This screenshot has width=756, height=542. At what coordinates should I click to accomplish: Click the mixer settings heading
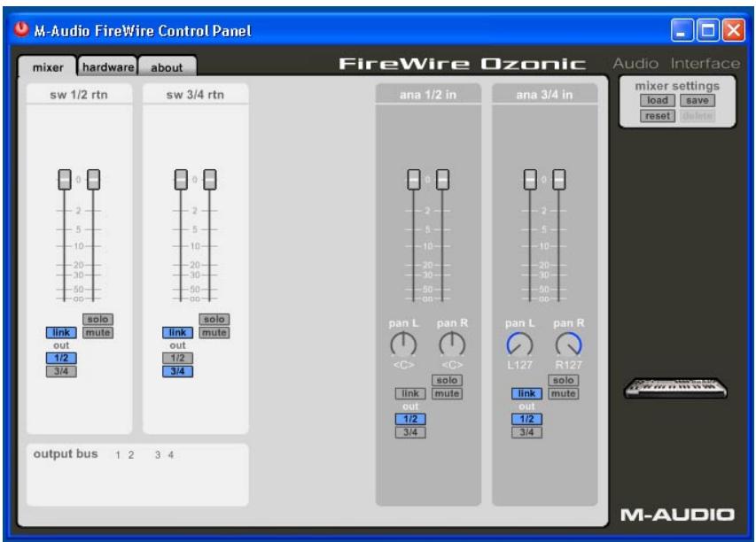(677, 86)
